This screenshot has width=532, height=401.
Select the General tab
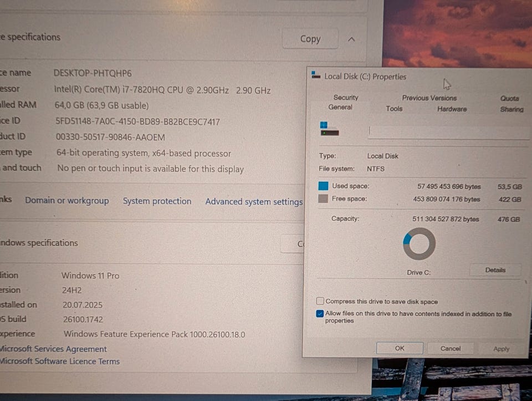coord(340,107)
